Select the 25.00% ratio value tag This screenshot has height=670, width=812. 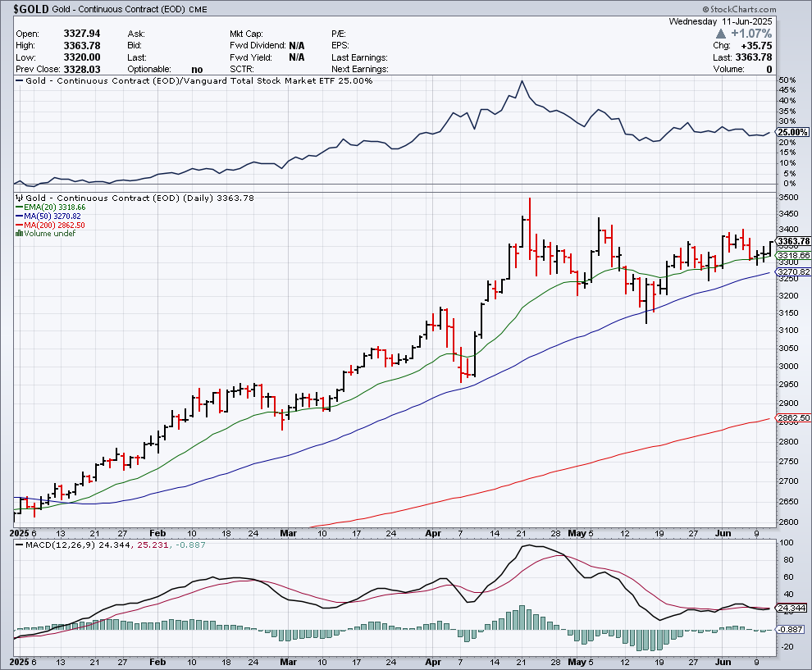(x=792, y=132)
